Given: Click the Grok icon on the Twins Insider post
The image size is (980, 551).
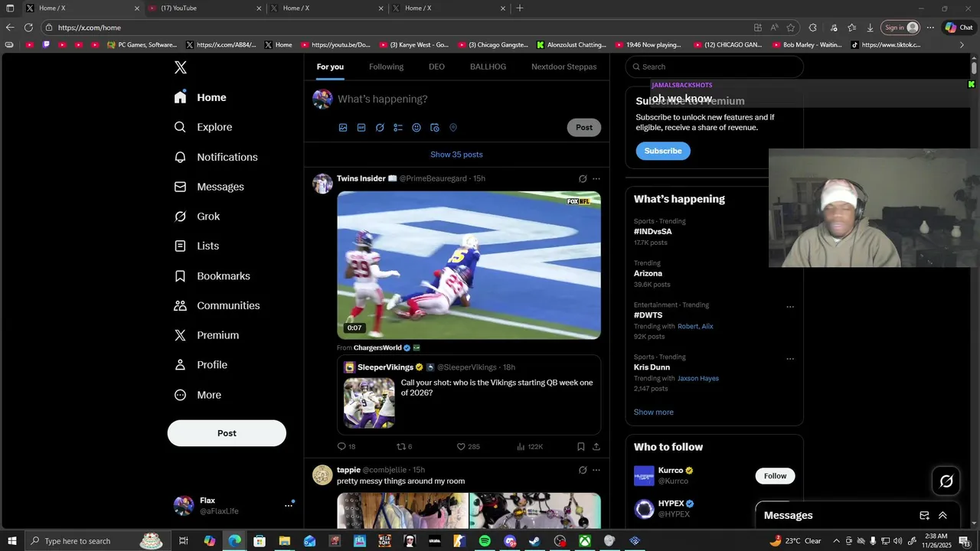Looking at the screenshot, I should click(583, 178).
